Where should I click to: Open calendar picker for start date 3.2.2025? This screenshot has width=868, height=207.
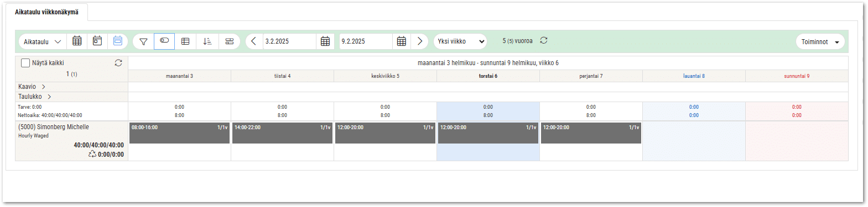coord(325,41)
